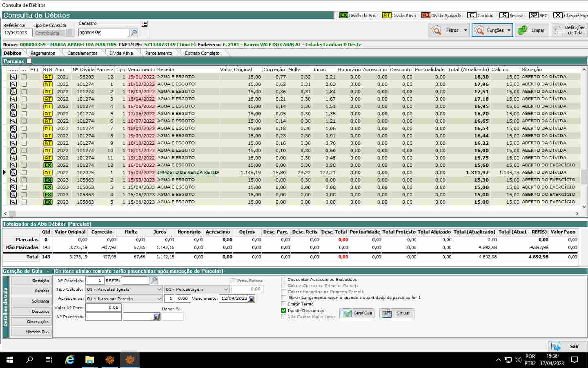This screenshot has height=368, width=588.
Task: Open the Tipo Cálculo combo box
Action: (124, 289)
